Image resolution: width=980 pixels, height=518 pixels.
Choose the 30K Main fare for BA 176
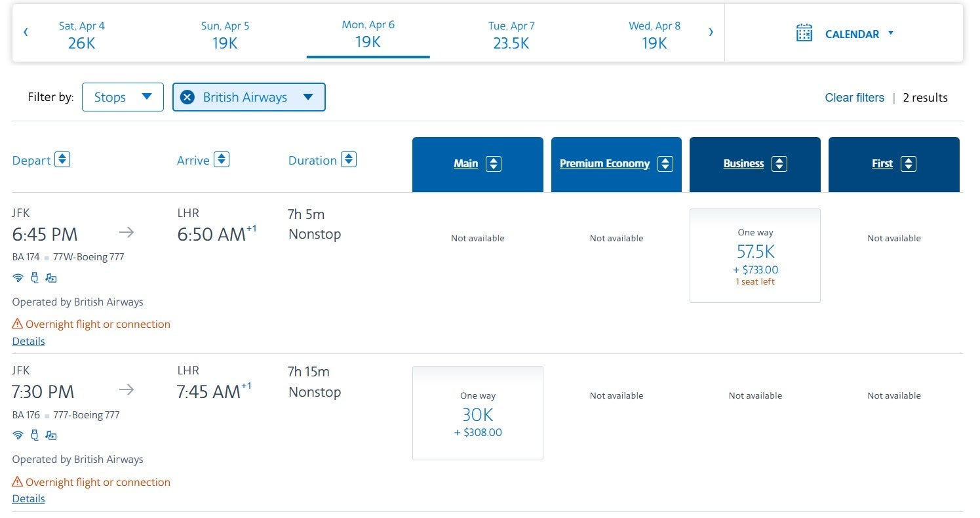478,413
